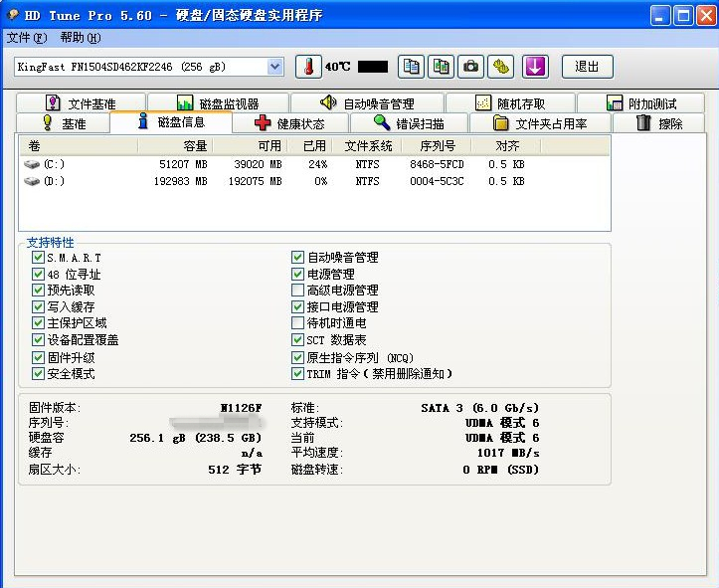
Task: Click the thermometer temperature icon button
Action: pos(308,67)
